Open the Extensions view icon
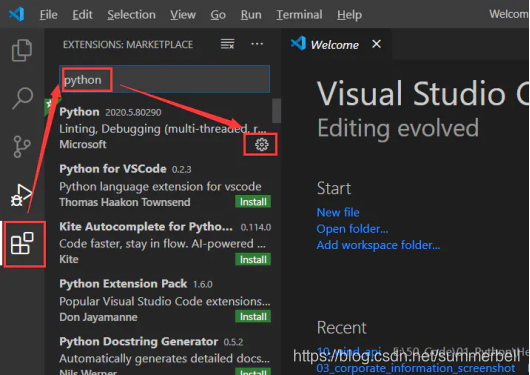The height and width of the screenshot is (375, 530). [22, 243]
